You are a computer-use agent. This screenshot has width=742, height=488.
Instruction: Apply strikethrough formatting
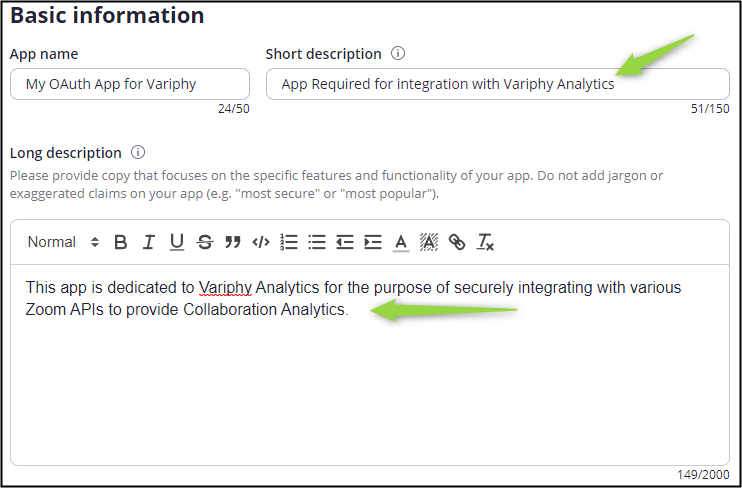[205, 242]
